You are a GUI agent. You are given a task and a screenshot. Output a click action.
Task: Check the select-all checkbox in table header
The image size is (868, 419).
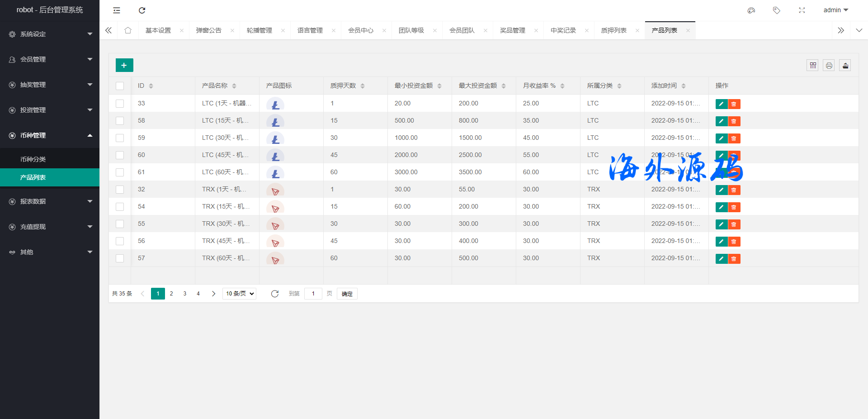pos(120,86)
